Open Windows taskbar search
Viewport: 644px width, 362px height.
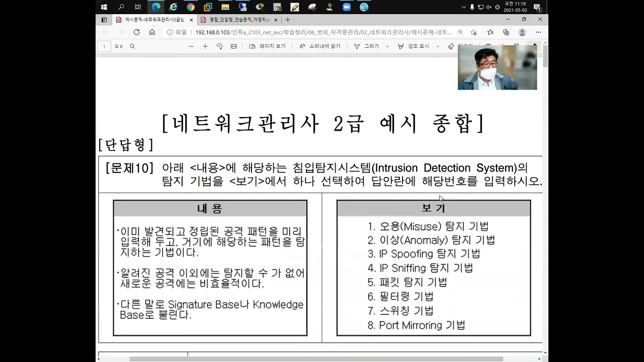tap(121, 7)
